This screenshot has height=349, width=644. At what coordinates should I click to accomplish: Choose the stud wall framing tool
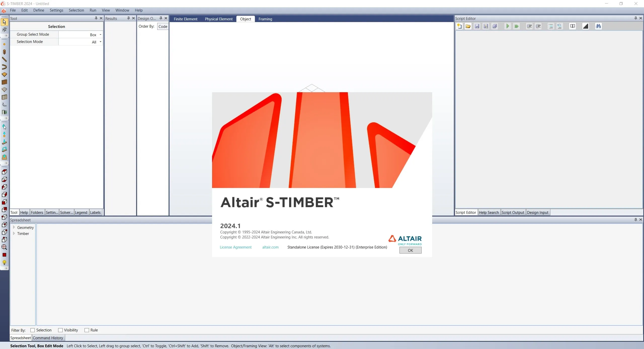coord(4,97)
